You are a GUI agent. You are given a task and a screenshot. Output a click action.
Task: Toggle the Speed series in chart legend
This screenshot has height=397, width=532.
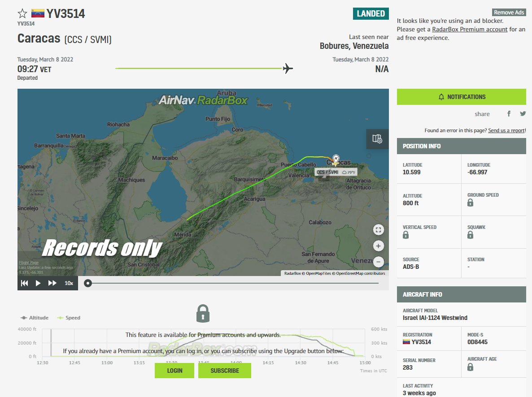(69, 318)
